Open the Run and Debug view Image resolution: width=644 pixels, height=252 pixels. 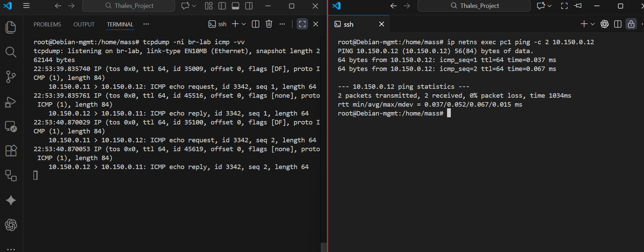[11, 101]
